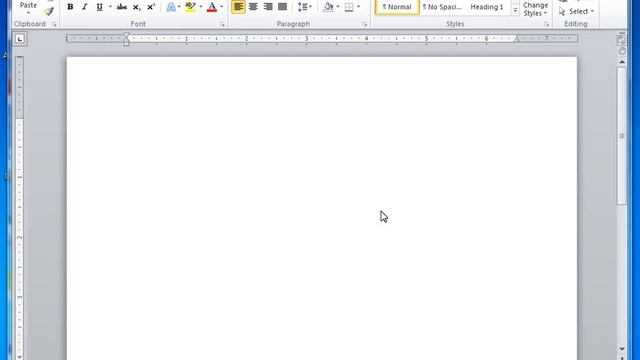Viewport: 640px width, 360px height.
Task: Open Change Styles menu
Action: (x=535, y=9)
